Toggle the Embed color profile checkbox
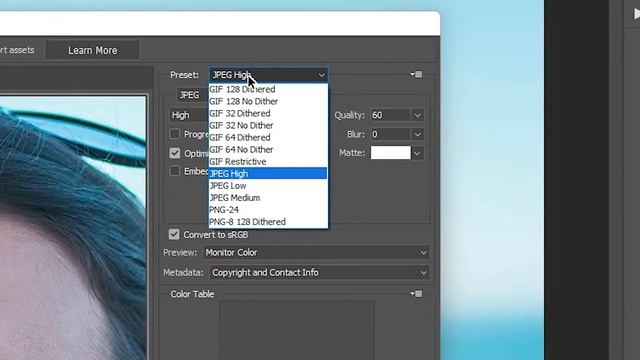640x360 pixels. 175,171
